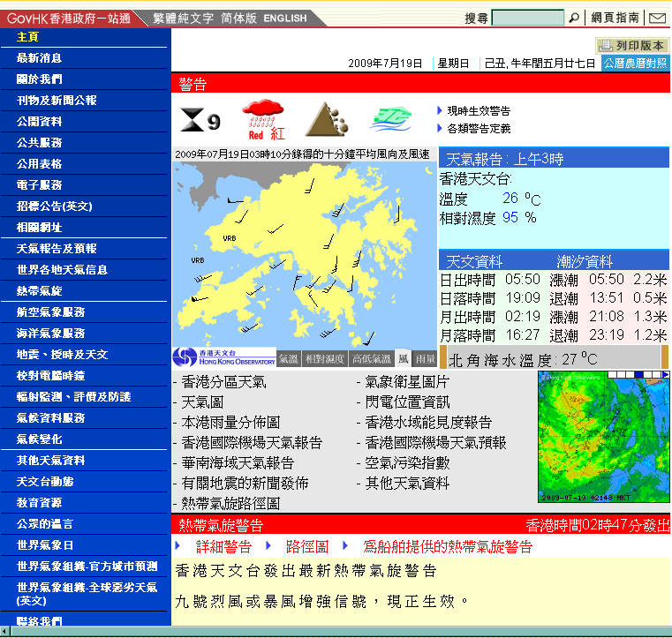Screen dimensions: 672x638
Task: Click the blue arrow beside 路徑圖
Action: tap(268, 545)
